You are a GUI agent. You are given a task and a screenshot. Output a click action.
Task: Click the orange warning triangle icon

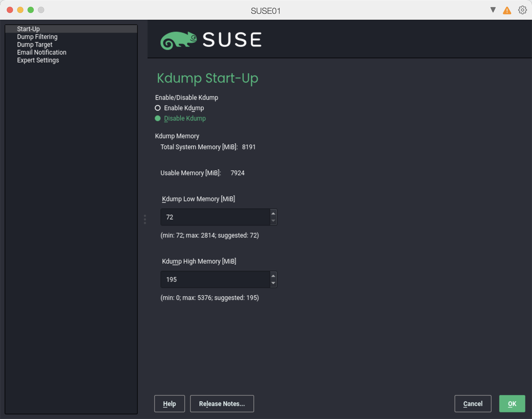coord(507,11)
